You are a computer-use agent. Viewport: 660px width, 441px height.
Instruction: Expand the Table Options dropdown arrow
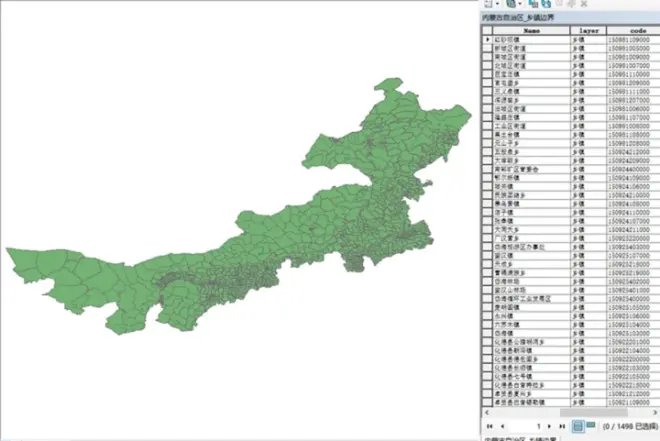click(x=496, y=5)
